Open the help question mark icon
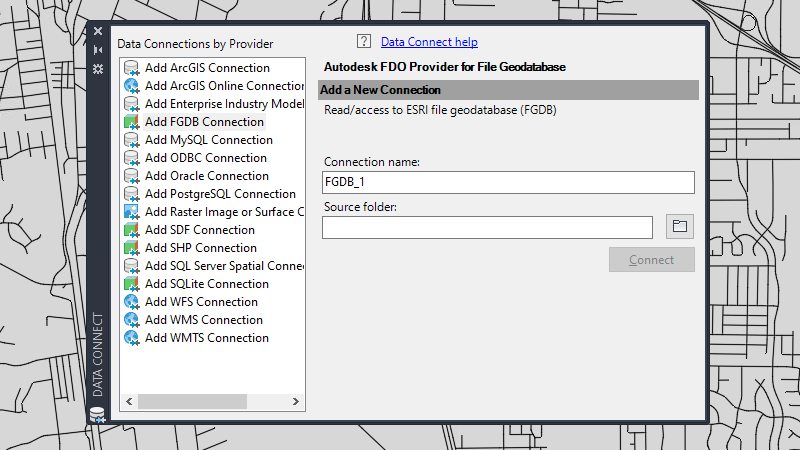The width and height of the screenshot is (800, 450). pyautogui.click(x=364, y=41)
